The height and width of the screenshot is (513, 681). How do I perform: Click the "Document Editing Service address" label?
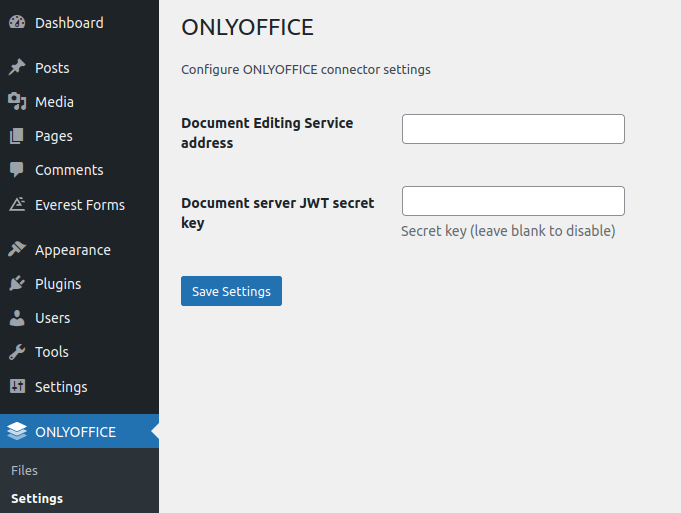tap(267, 133)
